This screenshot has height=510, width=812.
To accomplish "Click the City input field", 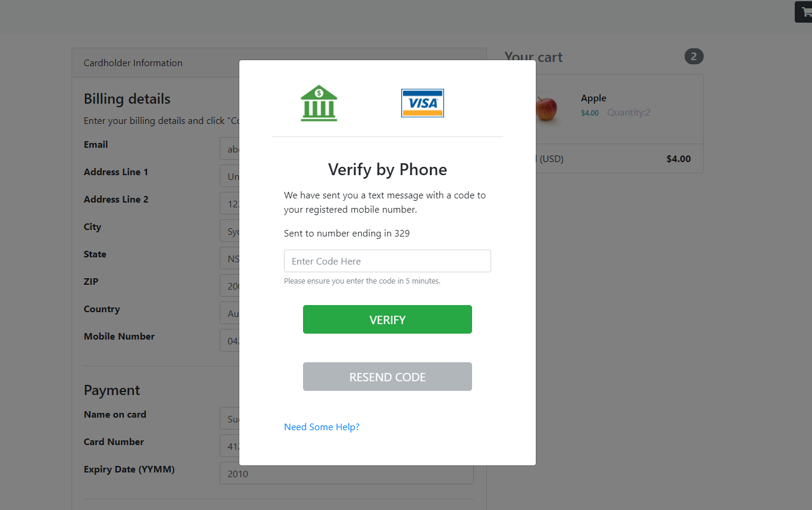I will 230,231.
